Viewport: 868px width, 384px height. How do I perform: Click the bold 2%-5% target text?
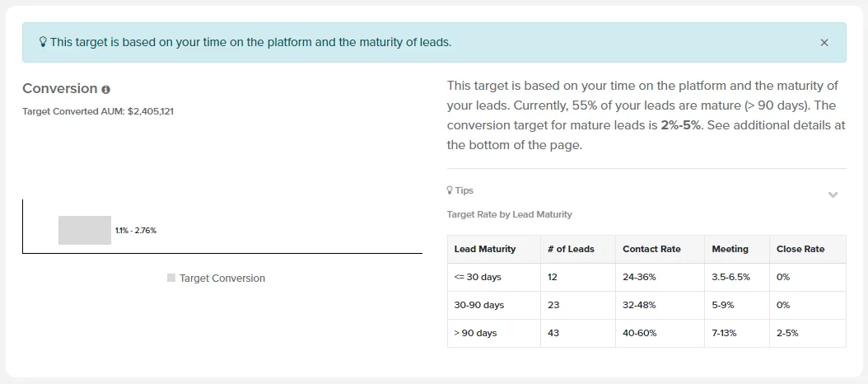[x=681, y=125]
